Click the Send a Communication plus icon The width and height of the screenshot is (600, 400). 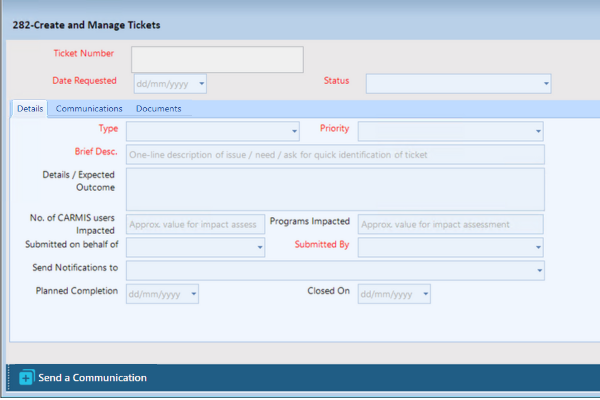[26, 378]
